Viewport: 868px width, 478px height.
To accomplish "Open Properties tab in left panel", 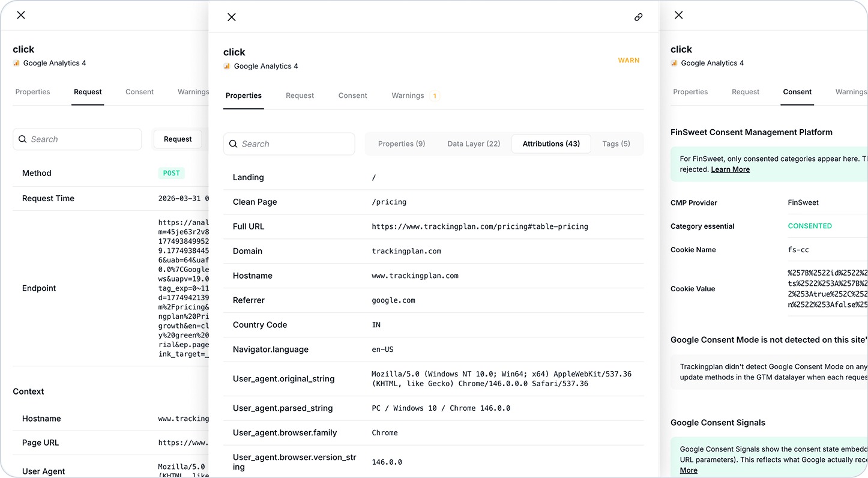I will point(32,92).
